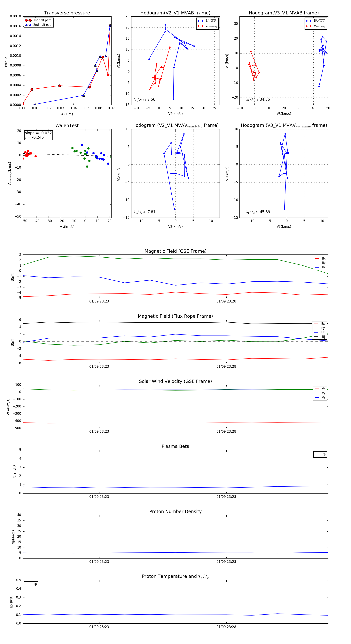Select the 'Tp' legend entry

click(31, 584)
